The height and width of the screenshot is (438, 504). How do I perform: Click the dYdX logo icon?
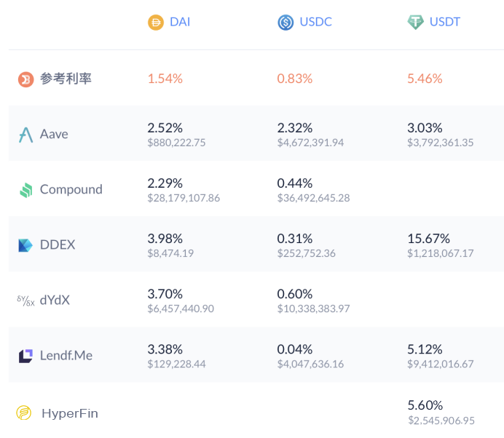(x=25, y=301)
